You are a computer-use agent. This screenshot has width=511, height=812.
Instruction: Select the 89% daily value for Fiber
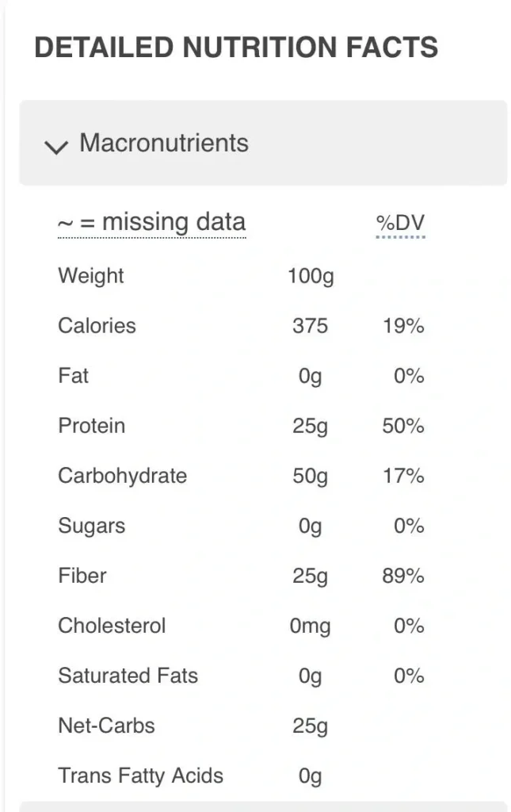[x=408, y=576]
